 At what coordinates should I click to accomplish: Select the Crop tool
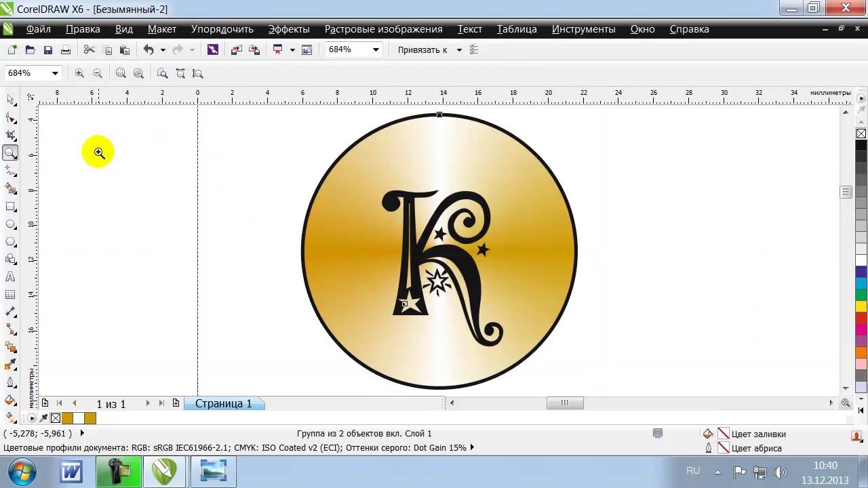tap(10, 136)
